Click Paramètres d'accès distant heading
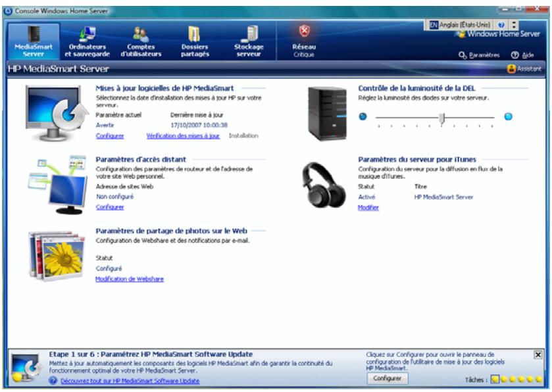The width and height of the screenshot is (552, 392). coord(141,159)
